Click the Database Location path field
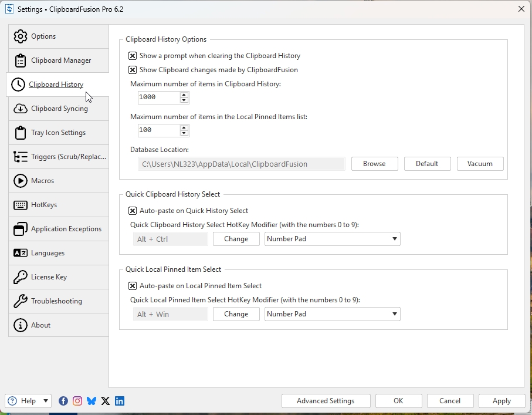The height and width of the screenshot is (415, 532). pyautogui.click(x=241, y=164)
